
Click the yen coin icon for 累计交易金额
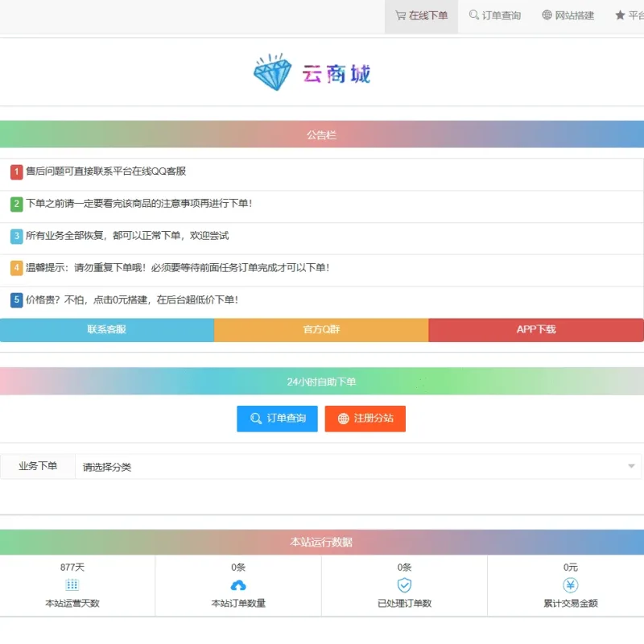tap(571, 585)
